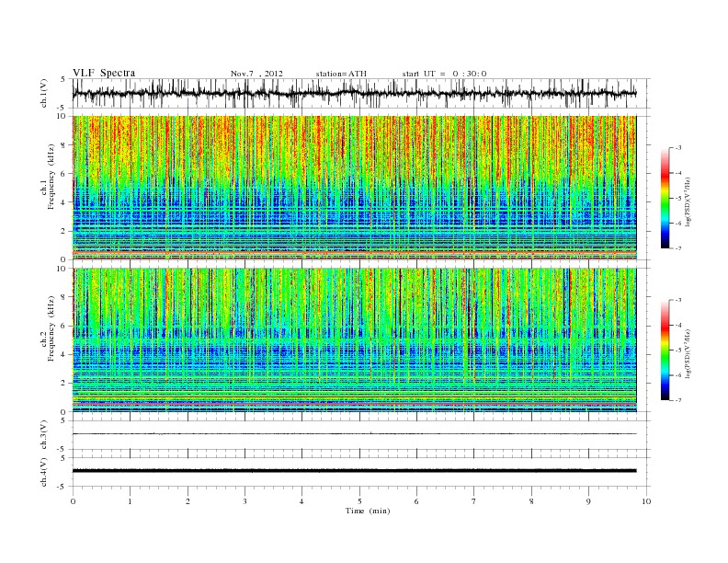The width and height of the screenshot is (728, 563).
Task: Click the time axis tick label "0"
Action: 73,501
